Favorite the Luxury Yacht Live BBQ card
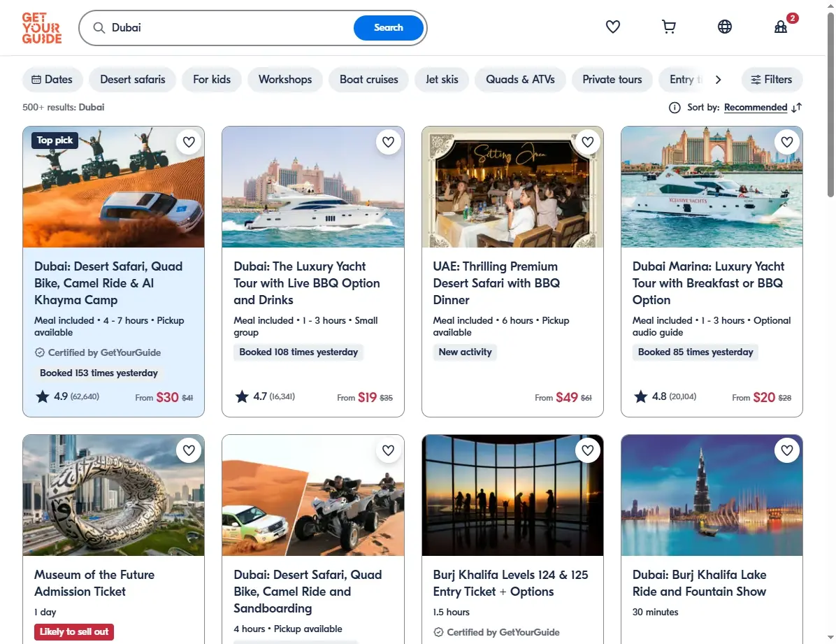Image resolution: width=836 pixels, height=644 pixels. coord(388,142)
